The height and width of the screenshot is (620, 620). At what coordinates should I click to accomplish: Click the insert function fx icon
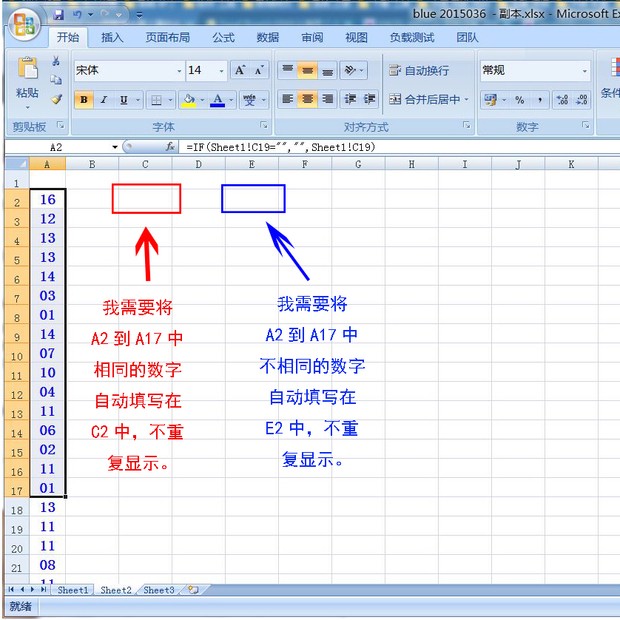pos(171,147)
